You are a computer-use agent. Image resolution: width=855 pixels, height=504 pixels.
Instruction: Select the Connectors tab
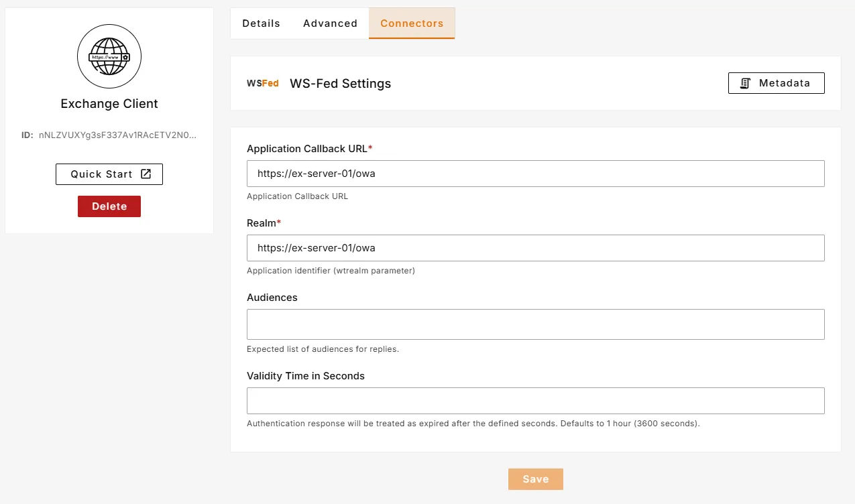coord(412,23)
